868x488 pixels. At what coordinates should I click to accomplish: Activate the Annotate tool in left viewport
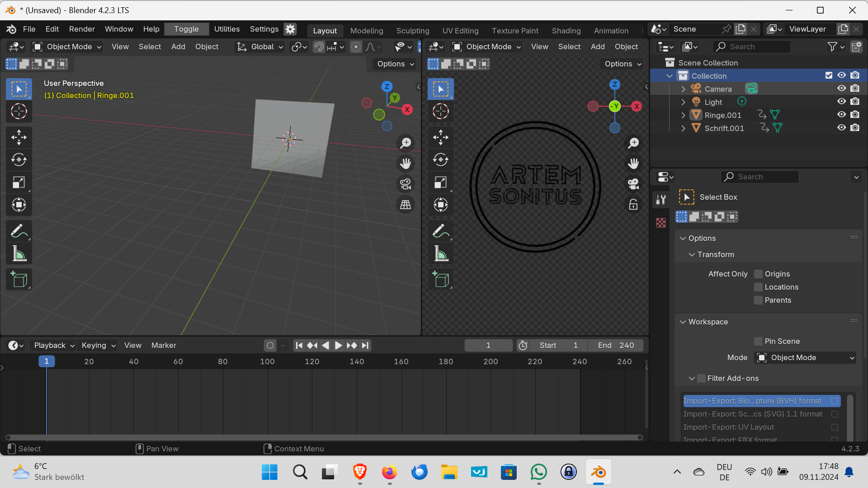coord(19,231)
